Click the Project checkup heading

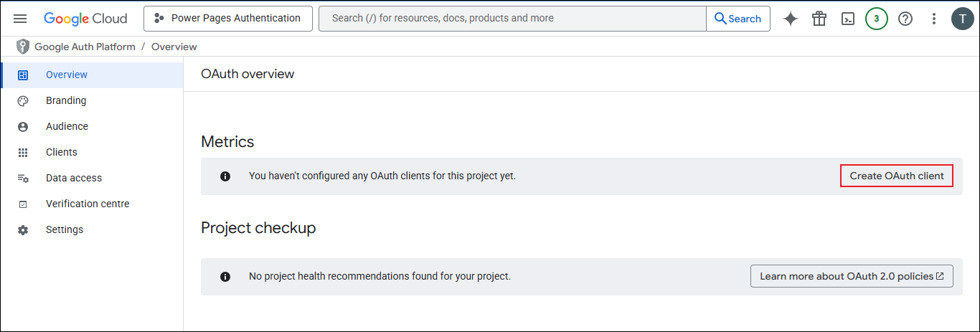(x=258, y=228)
